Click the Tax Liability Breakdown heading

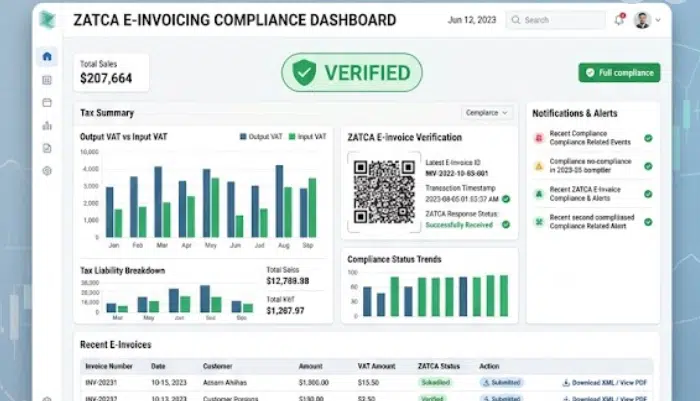click(122, 271)
